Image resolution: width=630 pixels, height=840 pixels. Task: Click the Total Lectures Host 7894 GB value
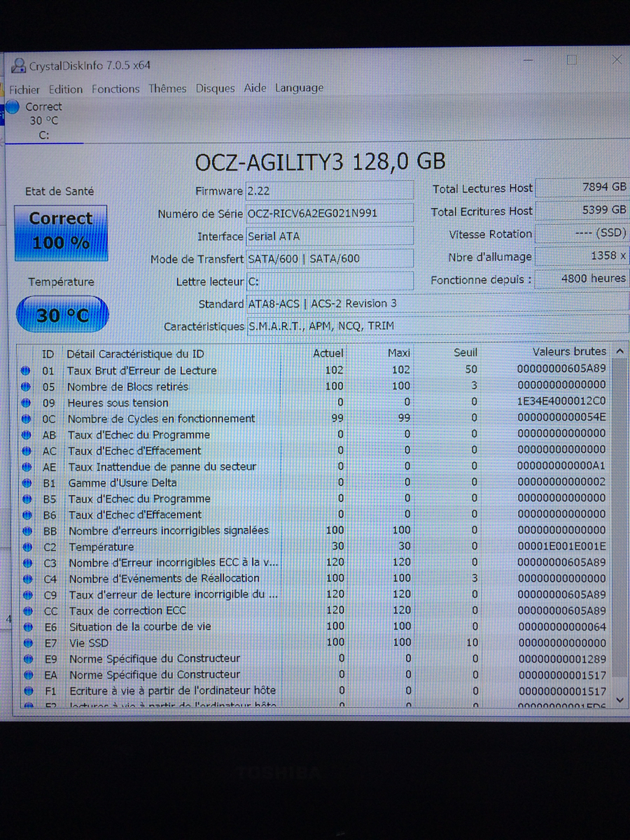pos(582,188)
